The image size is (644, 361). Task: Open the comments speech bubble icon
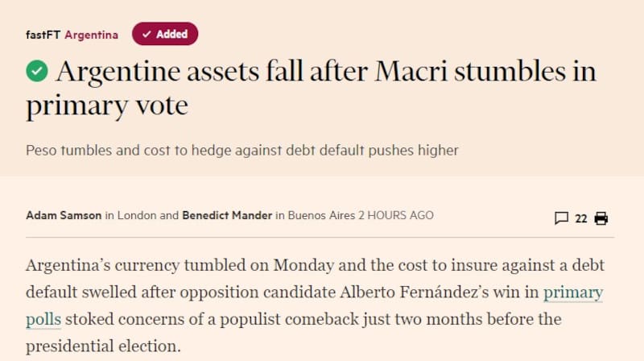point(562,218)
